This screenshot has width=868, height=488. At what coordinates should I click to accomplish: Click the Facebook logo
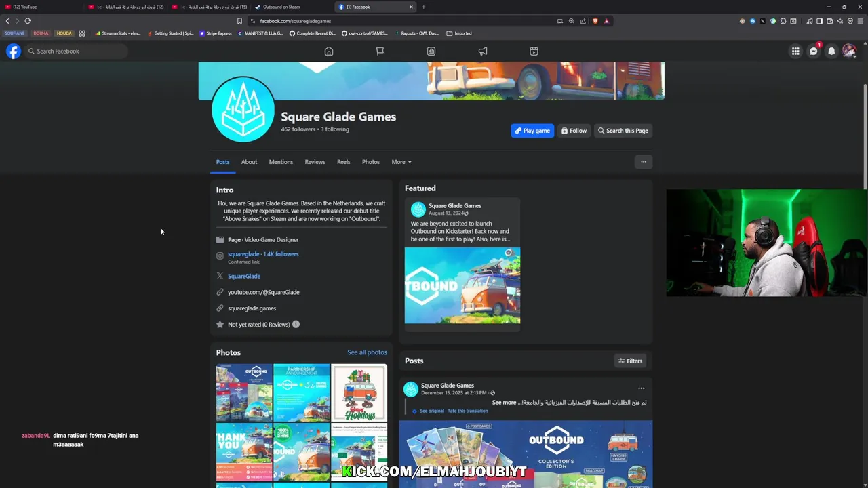point(14,51)
